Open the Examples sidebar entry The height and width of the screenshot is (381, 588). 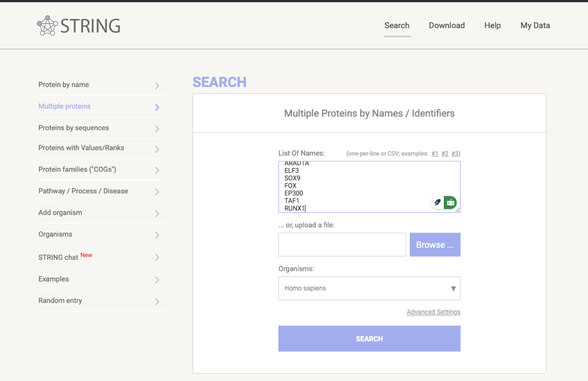pos(54,279)
